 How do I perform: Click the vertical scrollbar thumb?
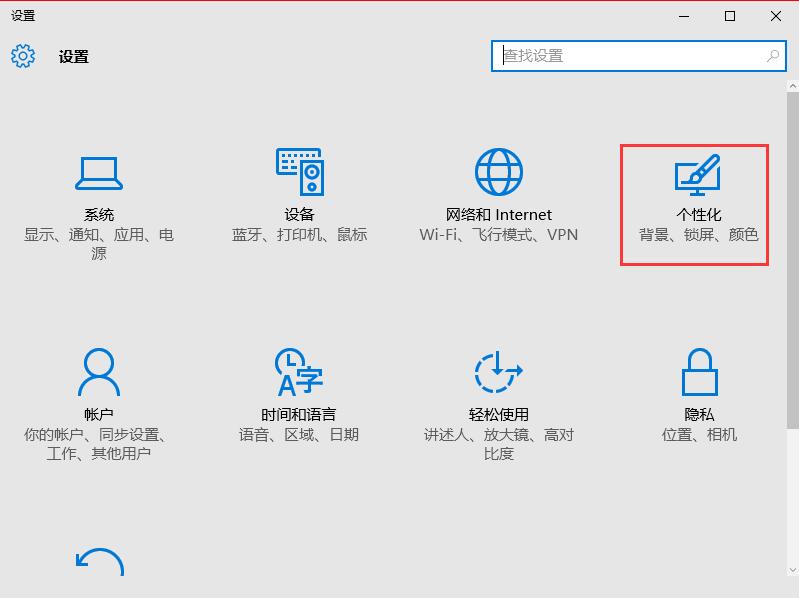(792, 260)
